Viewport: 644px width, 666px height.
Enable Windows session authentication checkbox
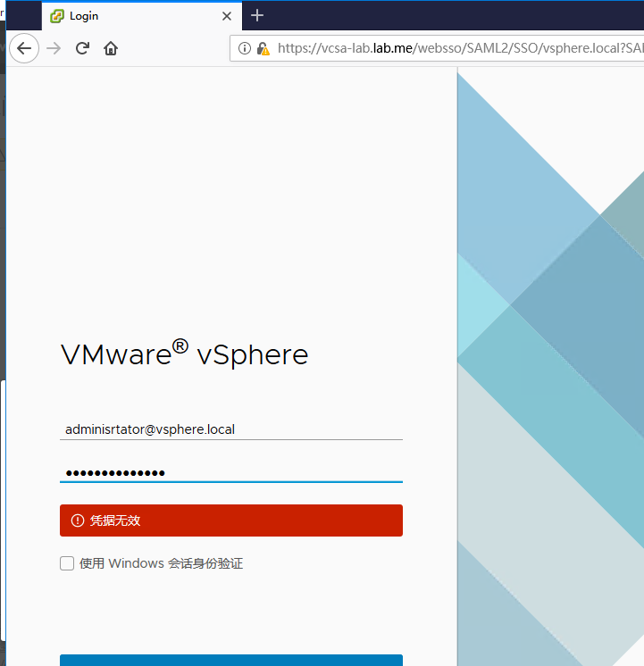[67, 563]
